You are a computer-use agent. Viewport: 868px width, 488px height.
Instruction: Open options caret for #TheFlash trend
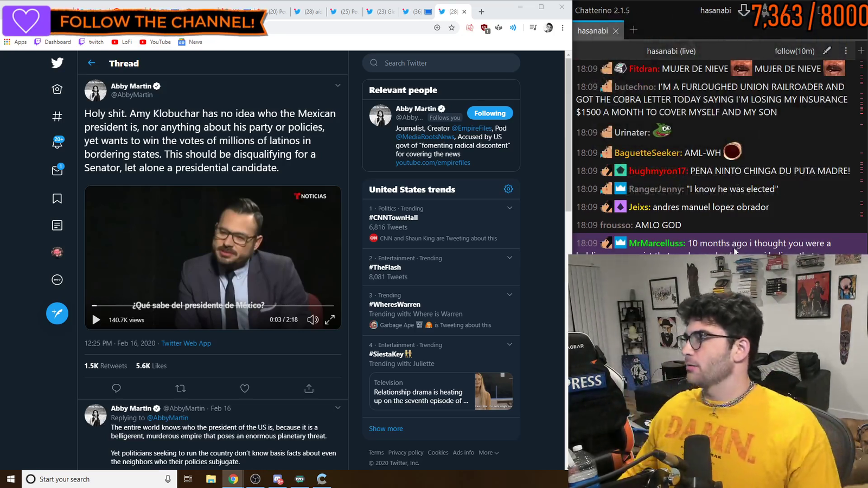(509, 258)
